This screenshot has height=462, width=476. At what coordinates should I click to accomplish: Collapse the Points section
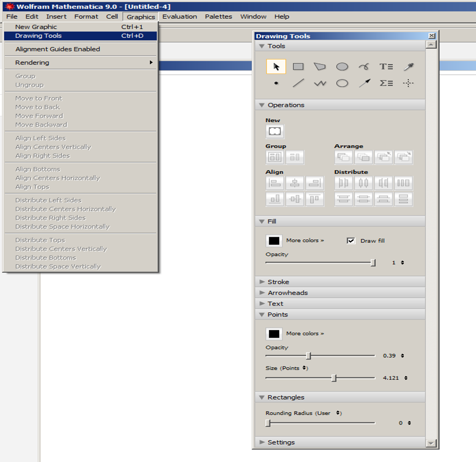click(262, 315)
